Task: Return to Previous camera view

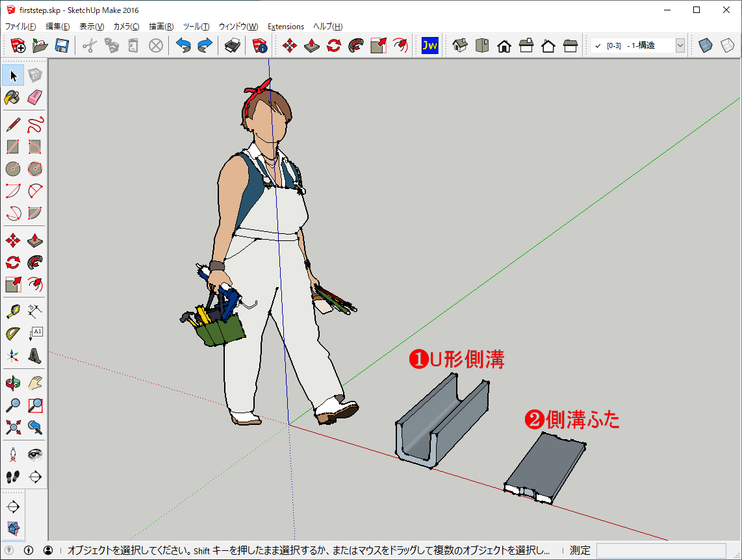Action: (35, 427)
